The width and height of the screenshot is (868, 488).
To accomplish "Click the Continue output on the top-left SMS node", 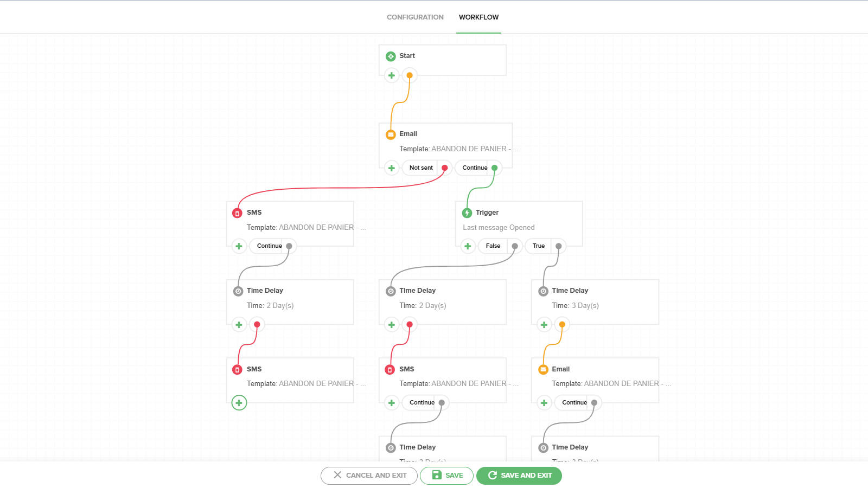I will coord(269,246).
